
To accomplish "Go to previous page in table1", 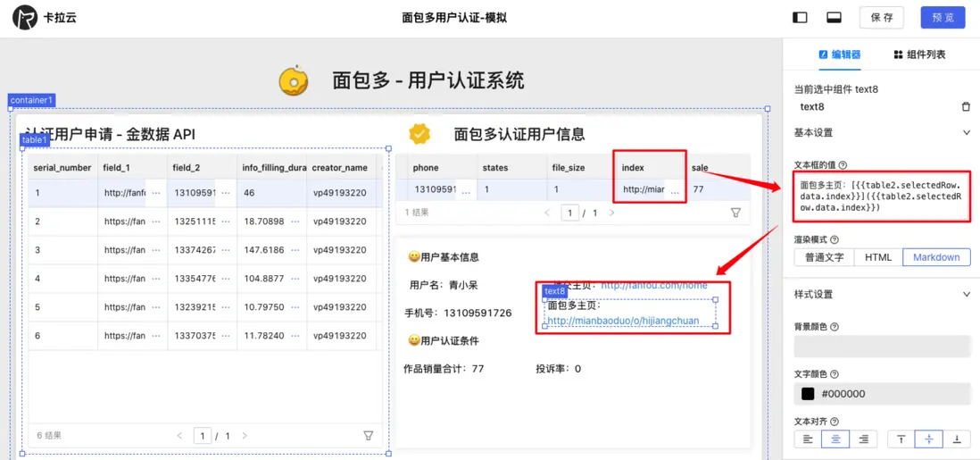I will (179, 435).
